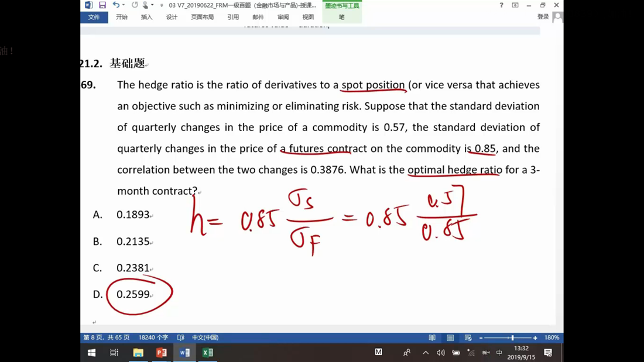Image resolution: width=644 pixels, height=362 pixels.
Task: Switch to the 页面布局 ribbon tab
Action: pos(202,17)
